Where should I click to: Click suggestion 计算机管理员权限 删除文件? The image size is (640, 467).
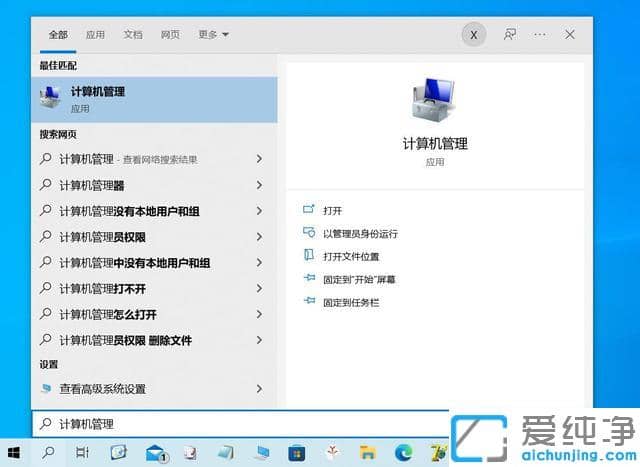coord(126,340)
